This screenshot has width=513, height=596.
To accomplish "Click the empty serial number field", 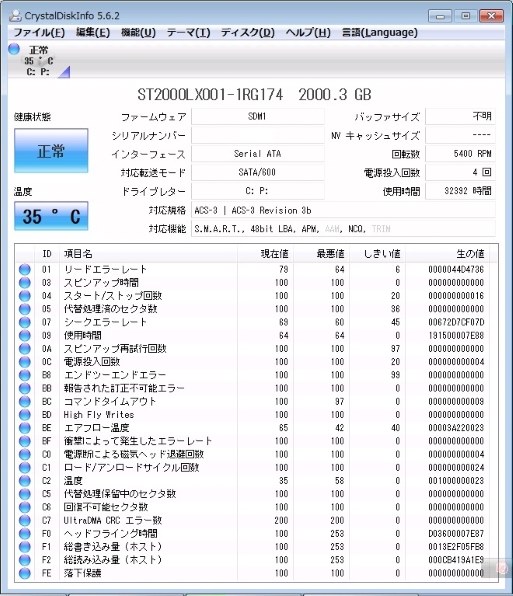I will pos(258,135).
